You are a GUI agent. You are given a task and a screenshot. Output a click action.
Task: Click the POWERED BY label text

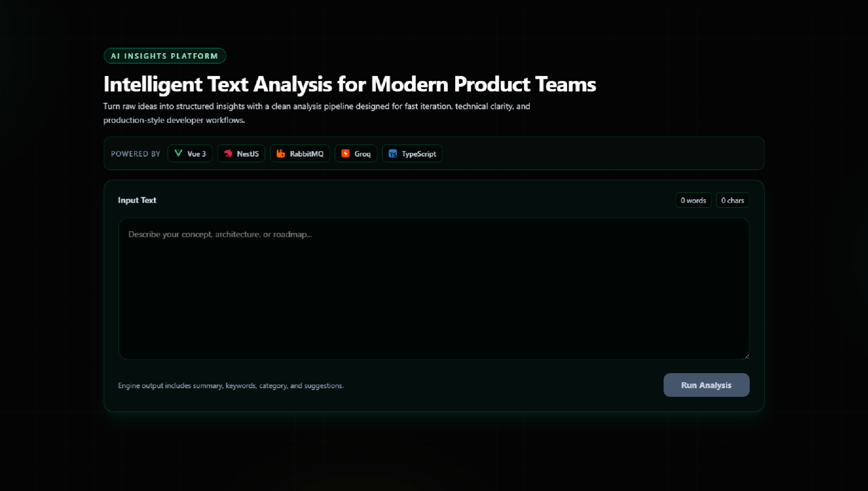[x=135, y=153]
